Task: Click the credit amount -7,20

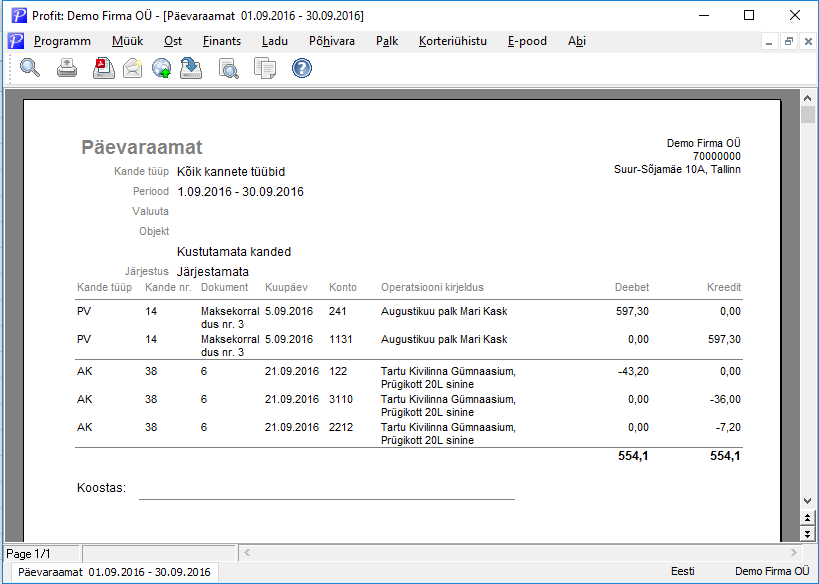Action: click(728, 427)
